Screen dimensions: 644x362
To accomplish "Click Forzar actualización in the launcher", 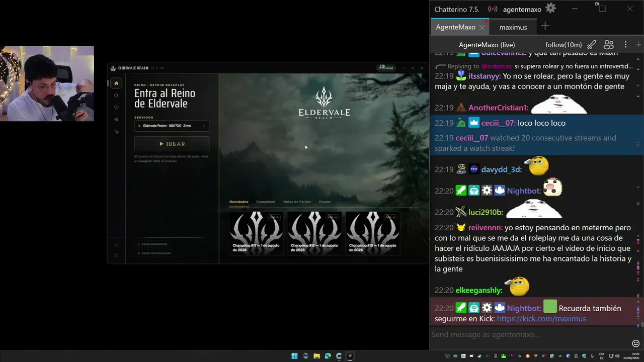I will coord(152,244).
